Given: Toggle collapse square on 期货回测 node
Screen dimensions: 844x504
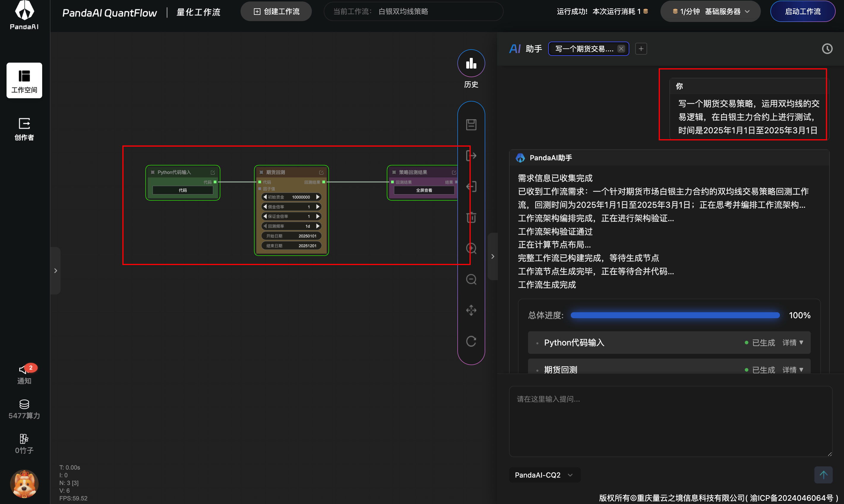Looking at the screenshot, I should [261, 172].
